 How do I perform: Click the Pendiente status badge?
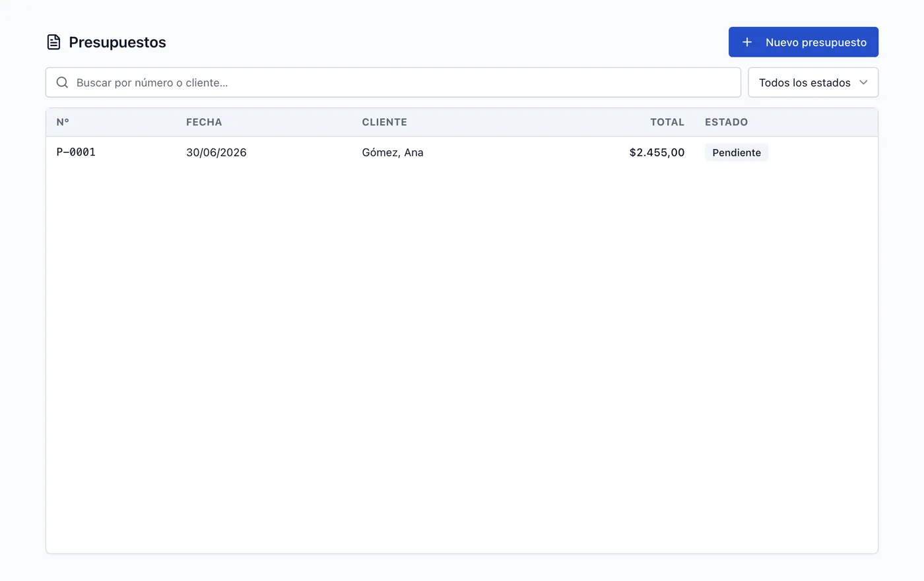click(737, 152)
